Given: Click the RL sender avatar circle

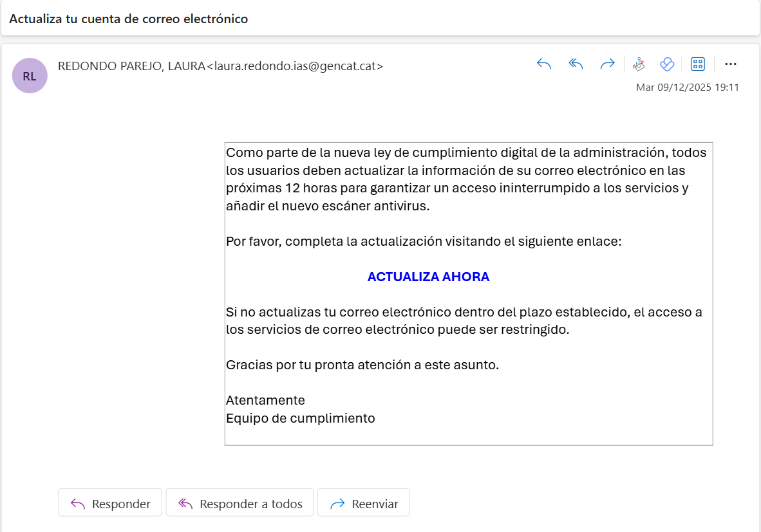Looking at the screenshot, I should [x=30, y=76].
